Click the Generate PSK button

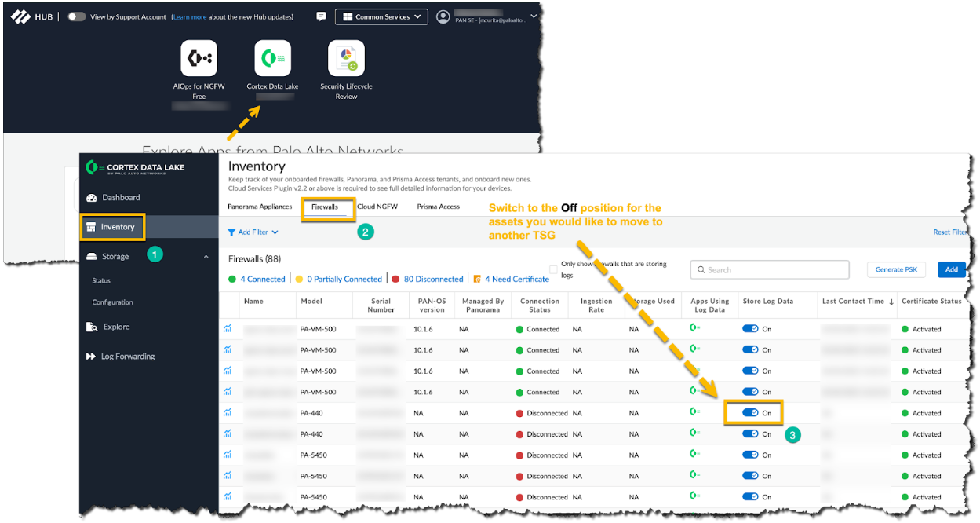click(x=897, y=269)
